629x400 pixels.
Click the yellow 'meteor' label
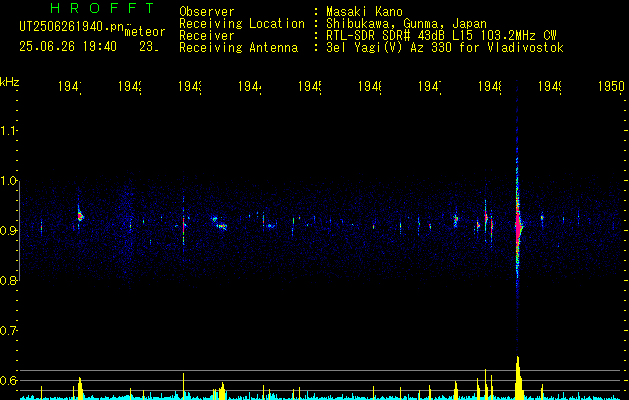click(x=145, y=32)
